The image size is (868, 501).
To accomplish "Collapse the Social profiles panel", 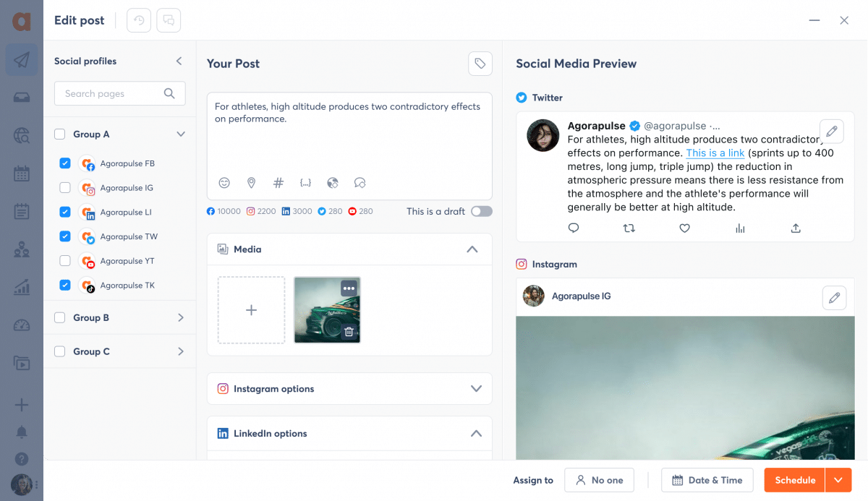I will point(179,61).
